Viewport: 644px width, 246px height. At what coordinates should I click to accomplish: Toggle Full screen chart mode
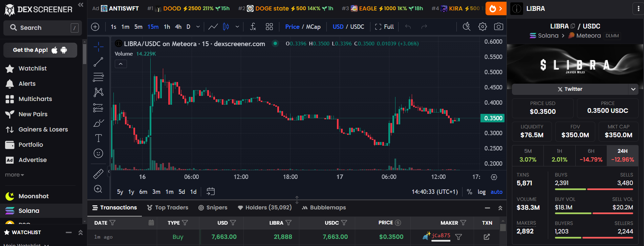point(384,27)
